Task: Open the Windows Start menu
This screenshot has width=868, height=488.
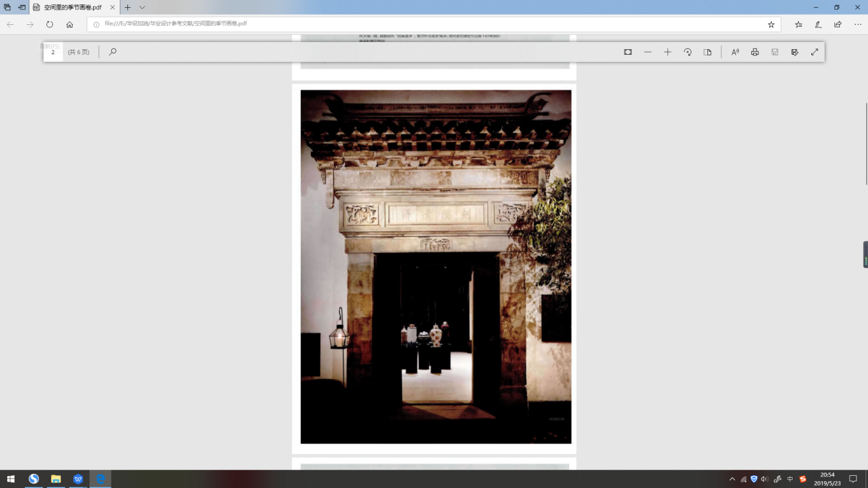Action: coord(10,479)
